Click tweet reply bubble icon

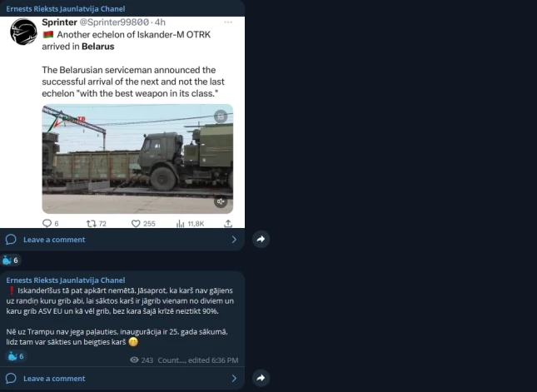tap(47, 223)
